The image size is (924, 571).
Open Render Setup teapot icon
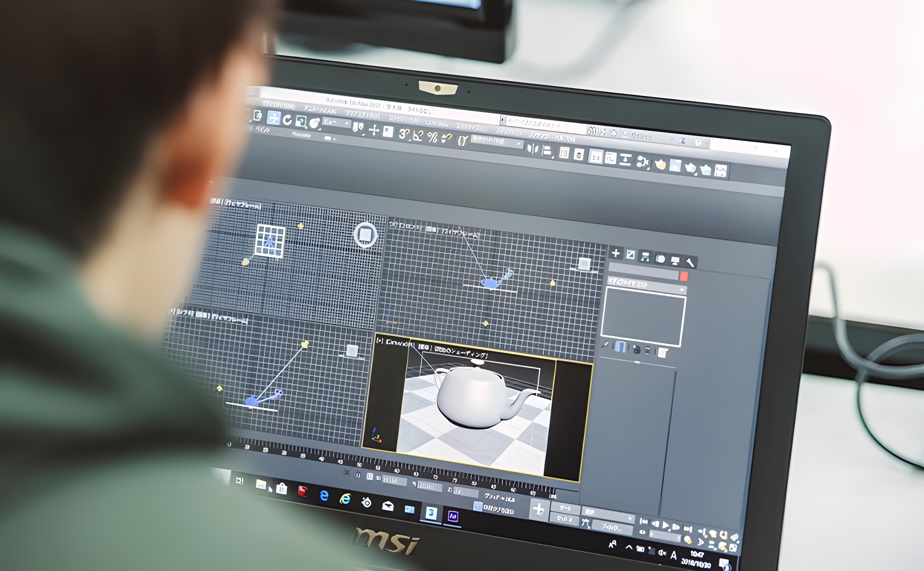660,164
